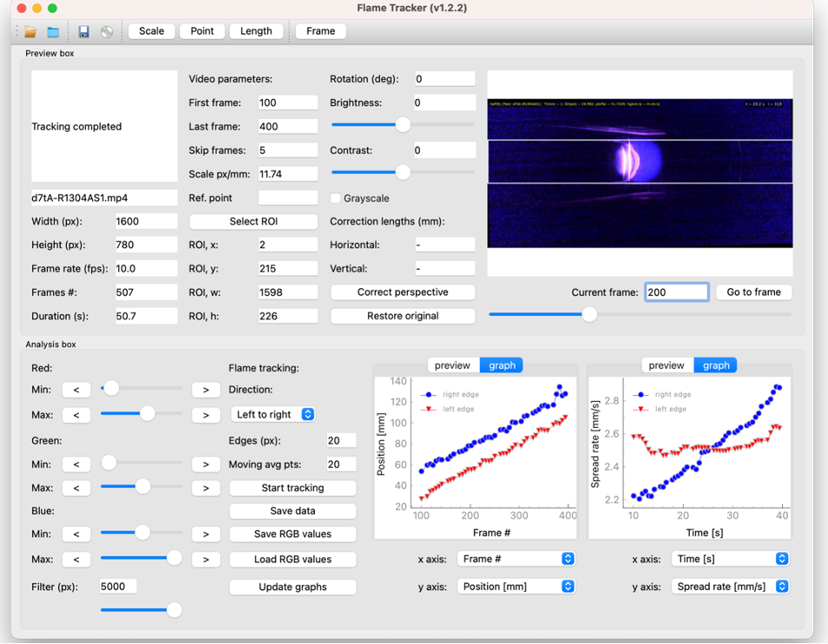Open the left graph x axis 'Frame #' dropdown

pyautogui.click(x=516, y=558)
